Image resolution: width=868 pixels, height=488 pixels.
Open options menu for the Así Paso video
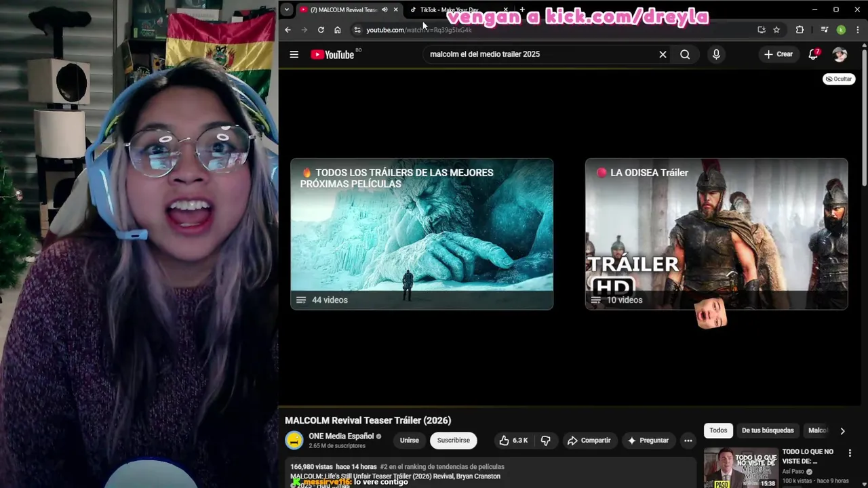point(850,453)
